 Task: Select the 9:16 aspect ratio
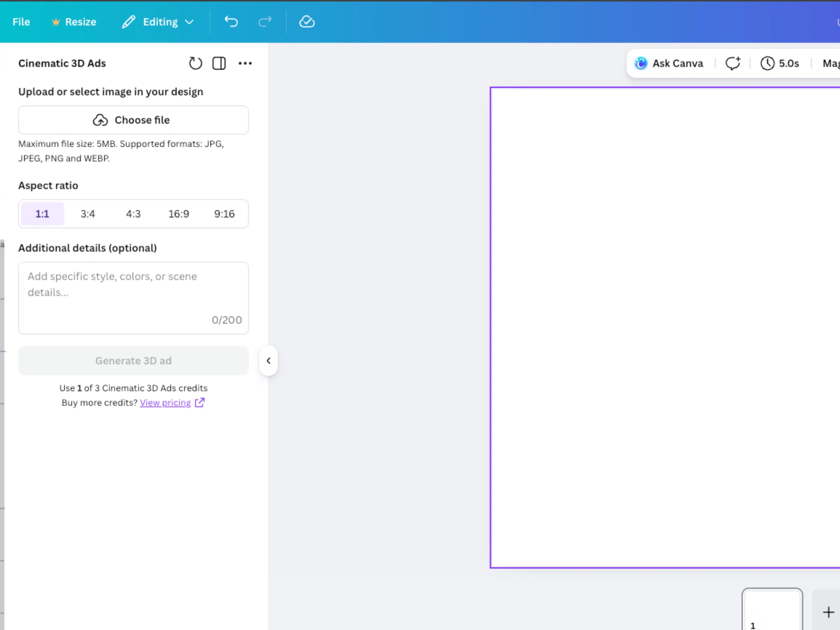tap(224, 214)
